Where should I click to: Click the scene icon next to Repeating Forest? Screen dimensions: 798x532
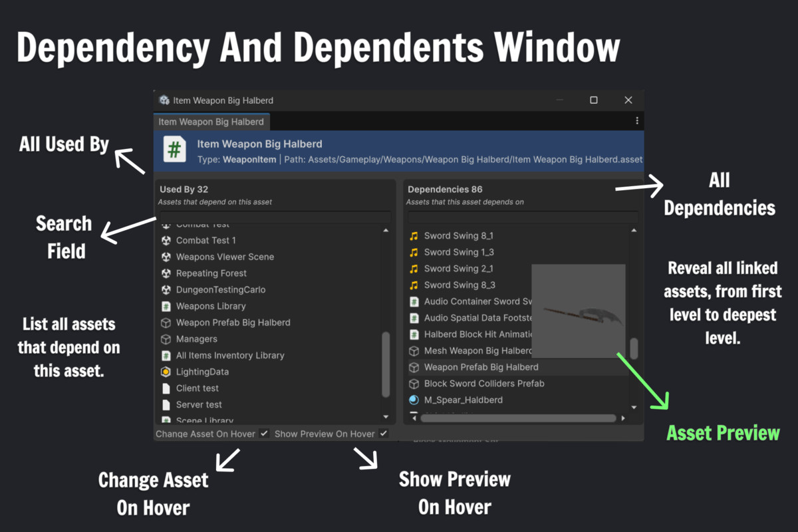(x=167, y=273)
